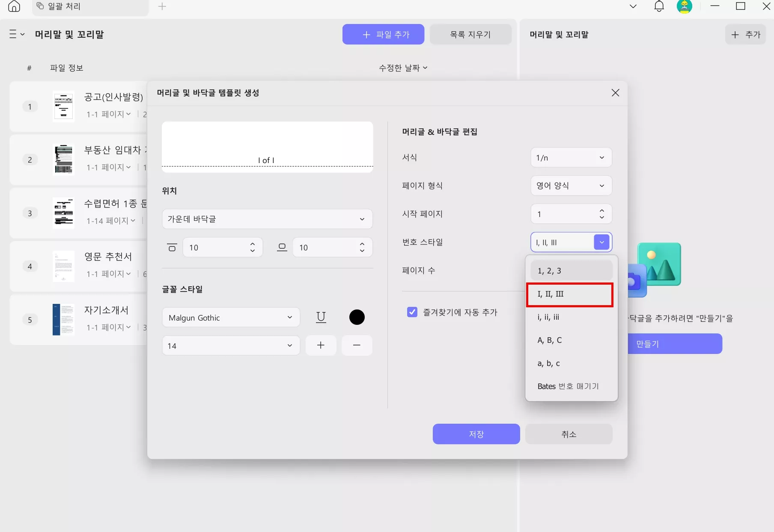Screen dimensions: 774x532
Task: Click the header margin icon beside the first 10 field
Action: tap(172, 247)
